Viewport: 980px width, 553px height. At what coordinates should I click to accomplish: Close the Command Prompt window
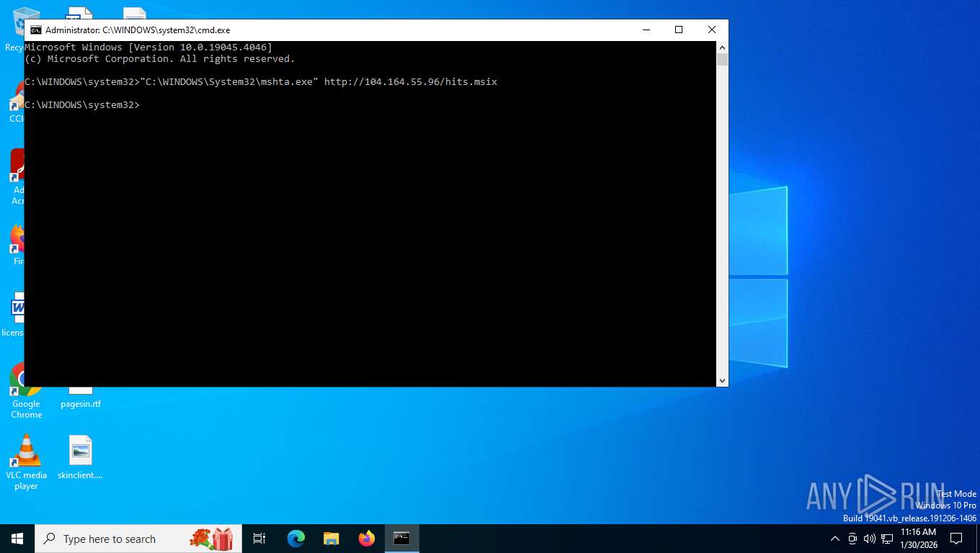point(712,30)
